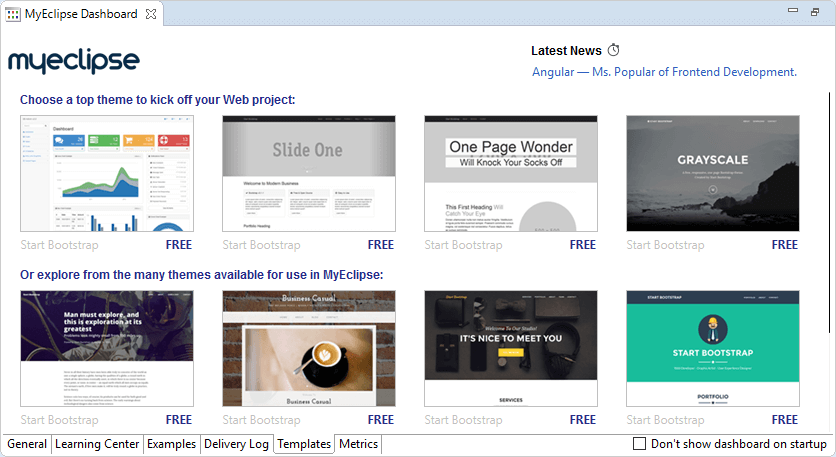Go to the Delivery Log tab

tap(237, 444)
